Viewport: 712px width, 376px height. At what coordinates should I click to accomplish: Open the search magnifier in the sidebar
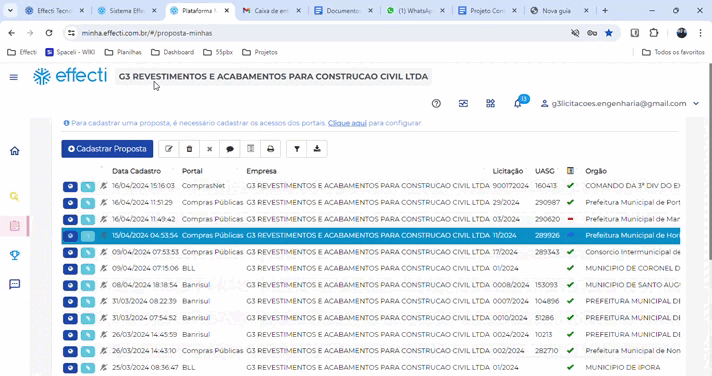(x=15, y=197)
